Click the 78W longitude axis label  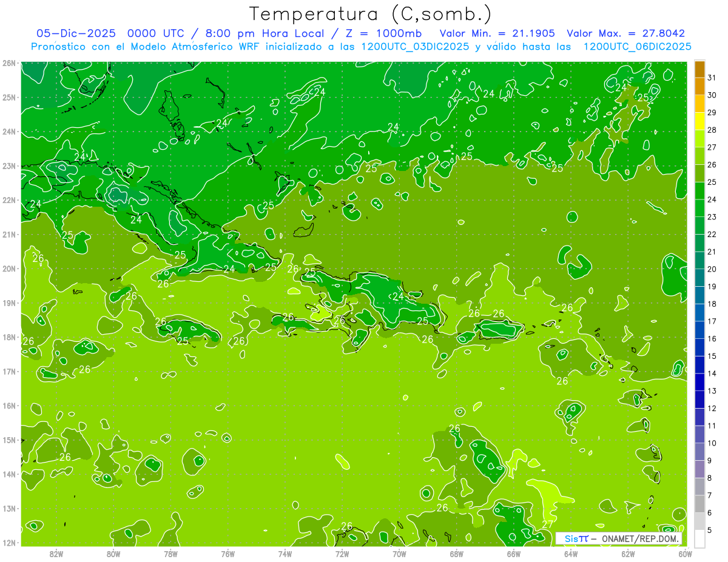tap(170, 554)
